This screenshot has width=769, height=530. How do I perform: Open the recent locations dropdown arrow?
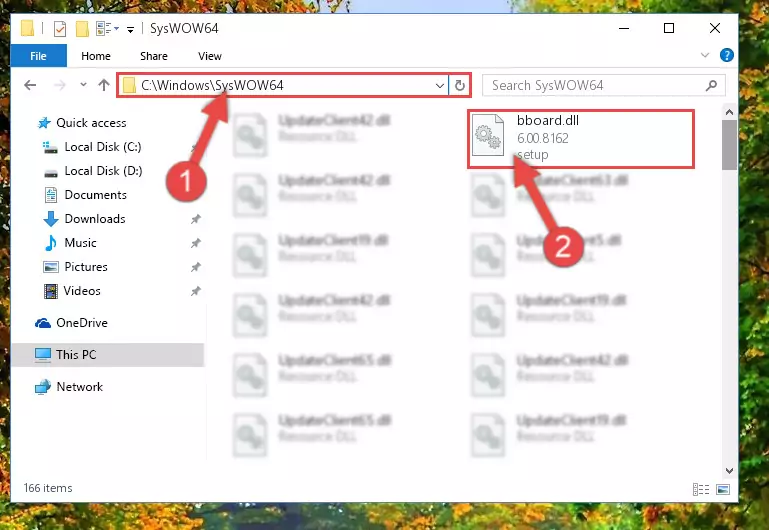coord(83,85)
